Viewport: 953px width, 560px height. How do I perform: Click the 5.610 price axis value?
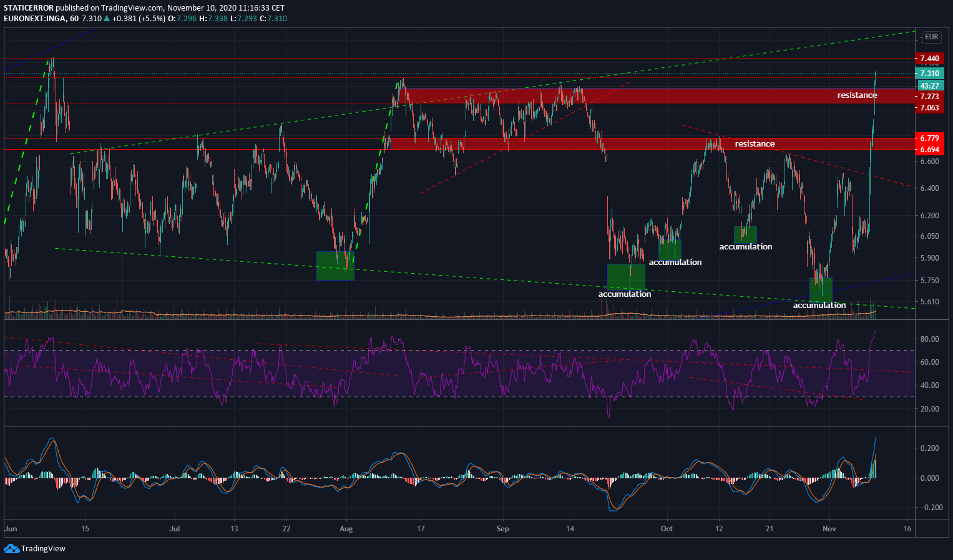[929, 302]
